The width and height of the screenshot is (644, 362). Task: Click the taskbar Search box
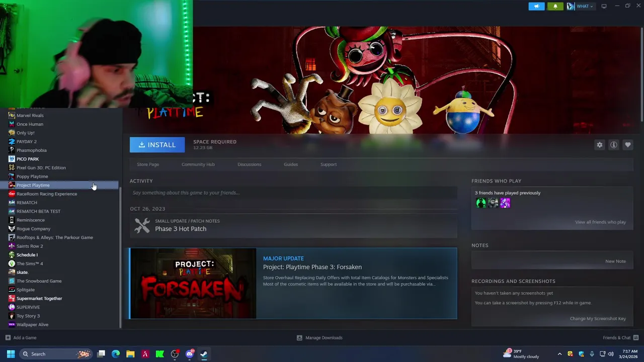click(56, 354)
